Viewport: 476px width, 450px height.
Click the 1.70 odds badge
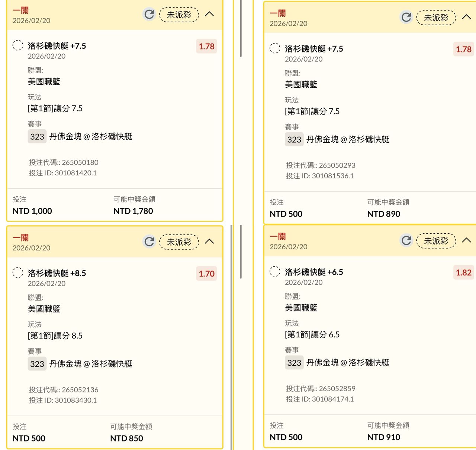[206, 274]
